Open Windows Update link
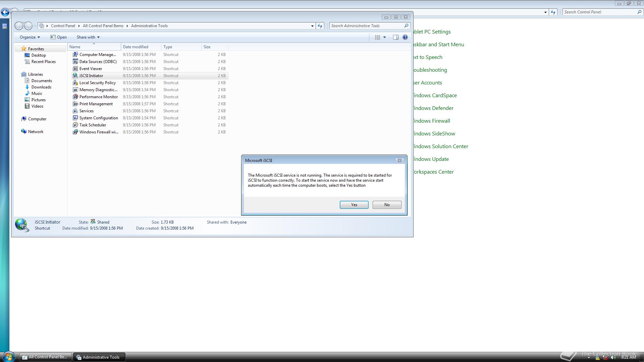The width and height of the screenshot is (644, 362). (431, 159)
